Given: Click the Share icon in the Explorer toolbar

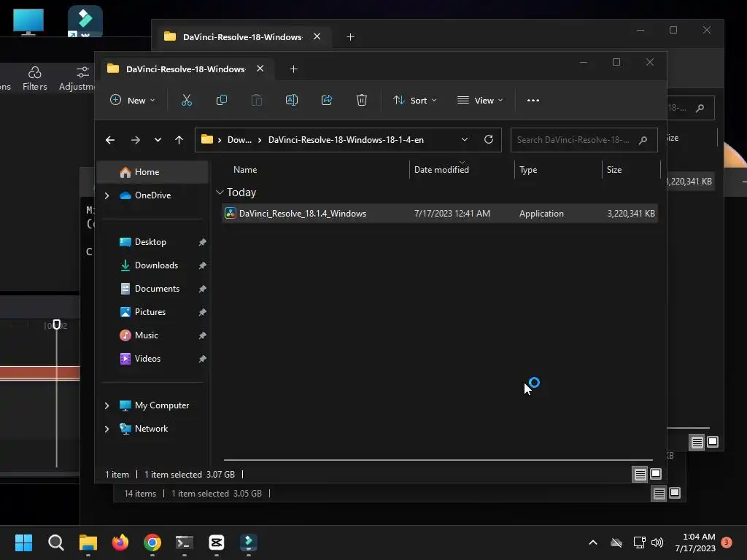Looking at the screenshot, I should click(327, 100).
